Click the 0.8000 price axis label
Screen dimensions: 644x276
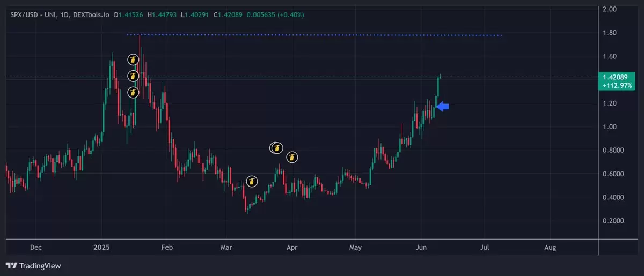click(x=613, y=151)
